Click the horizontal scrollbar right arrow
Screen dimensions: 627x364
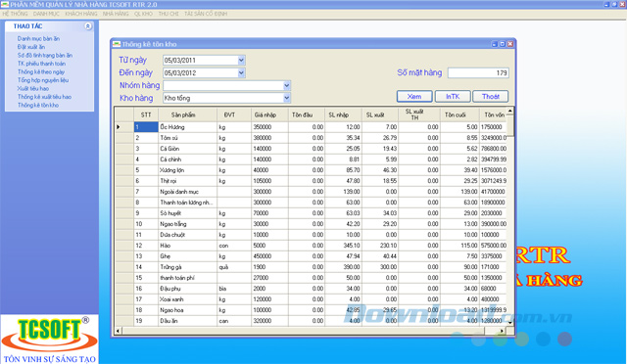502,331
